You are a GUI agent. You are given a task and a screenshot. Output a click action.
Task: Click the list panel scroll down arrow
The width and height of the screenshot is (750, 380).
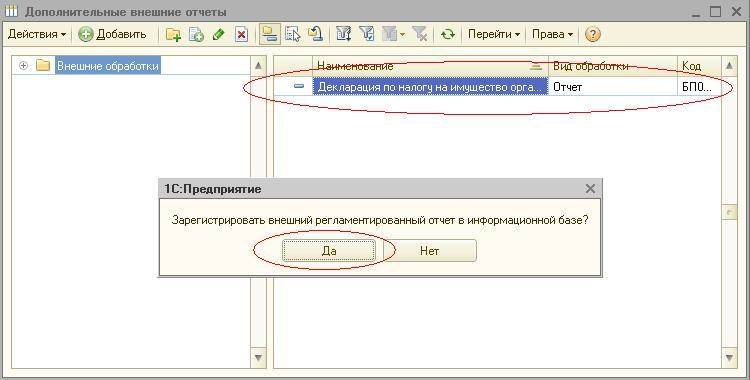tap(729, 358)
